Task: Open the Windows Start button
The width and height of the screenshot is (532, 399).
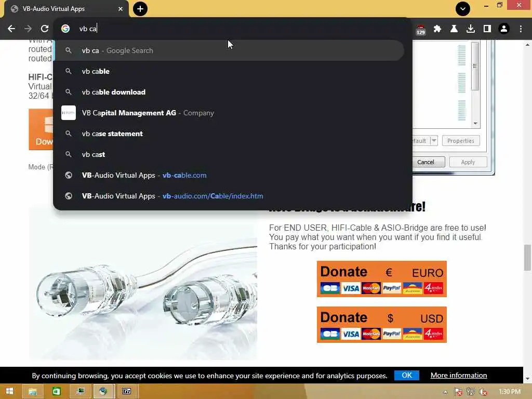Action: tap(9, 392)
